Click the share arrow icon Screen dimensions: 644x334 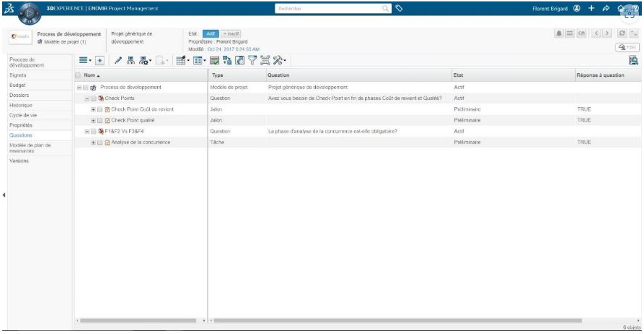(606, 8)
